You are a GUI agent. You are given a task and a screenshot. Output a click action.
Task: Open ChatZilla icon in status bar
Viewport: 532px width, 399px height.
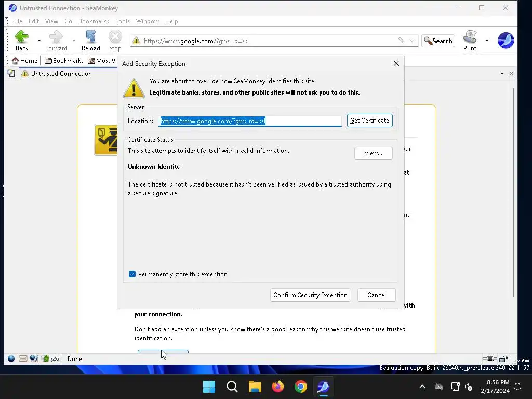[55, 358]
